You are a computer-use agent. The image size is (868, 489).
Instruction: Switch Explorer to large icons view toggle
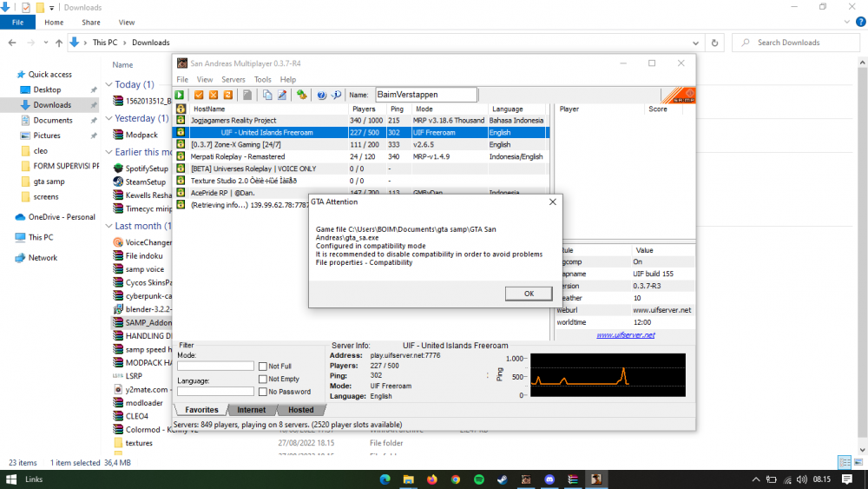(x=858, y=462)
